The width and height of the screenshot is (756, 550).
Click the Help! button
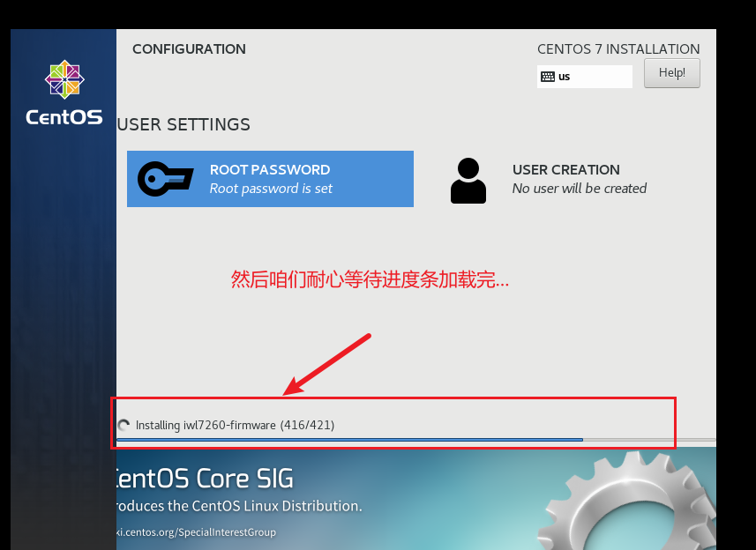pos(672,73)
